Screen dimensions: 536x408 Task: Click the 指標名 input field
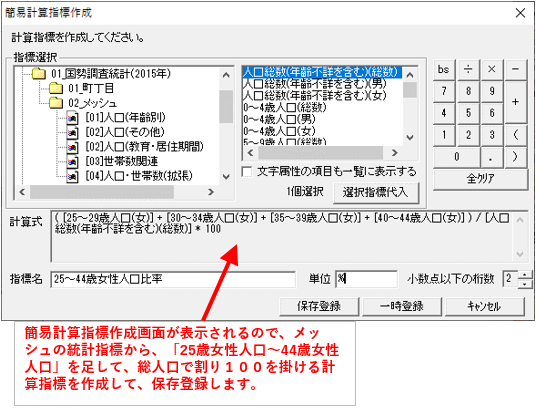(x=173, y=279)
